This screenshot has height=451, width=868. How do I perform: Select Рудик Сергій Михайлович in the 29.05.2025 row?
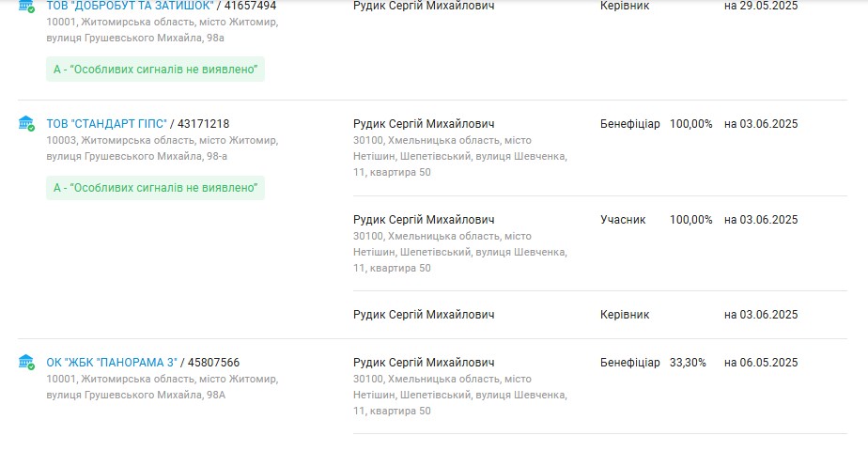pyautogui.click(x=424, y=6)
